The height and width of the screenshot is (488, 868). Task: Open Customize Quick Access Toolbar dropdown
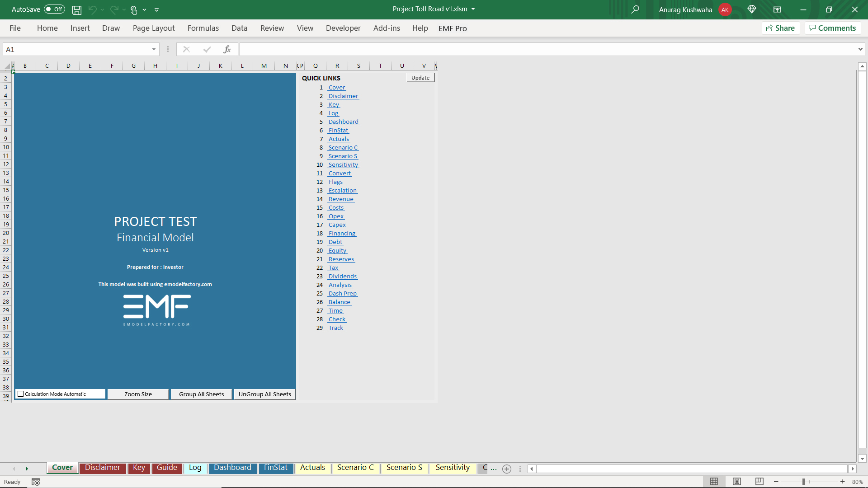point(157,9)
